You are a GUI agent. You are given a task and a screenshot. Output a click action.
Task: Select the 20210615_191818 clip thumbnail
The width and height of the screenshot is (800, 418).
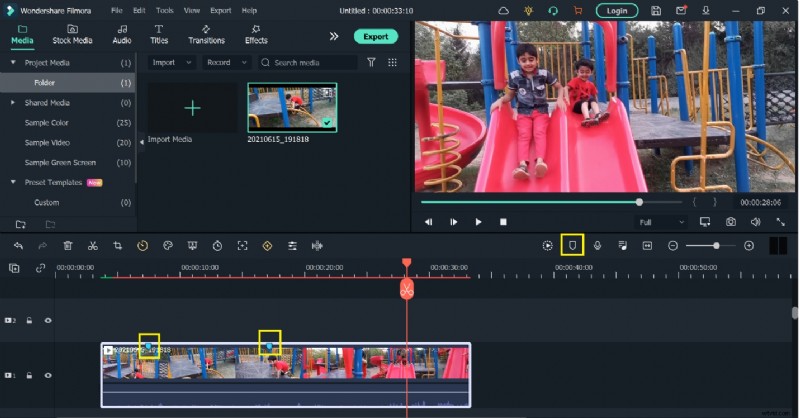click(x=292, y=108)
